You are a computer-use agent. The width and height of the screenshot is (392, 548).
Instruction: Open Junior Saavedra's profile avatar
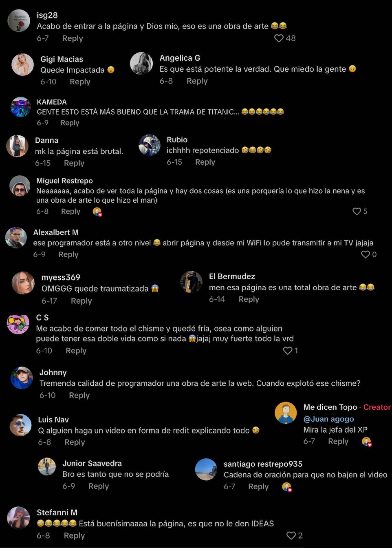(x=47, y=466)
